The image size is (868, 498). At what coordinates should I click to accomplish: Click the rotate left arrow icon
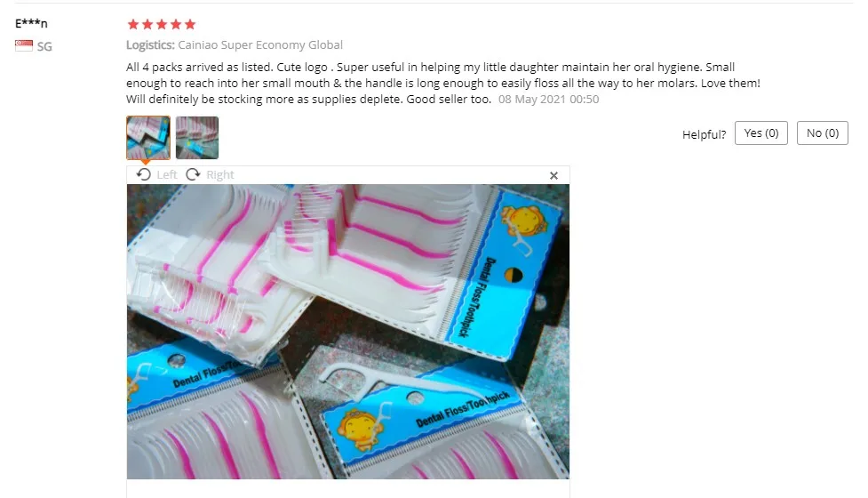click(143, 174)
